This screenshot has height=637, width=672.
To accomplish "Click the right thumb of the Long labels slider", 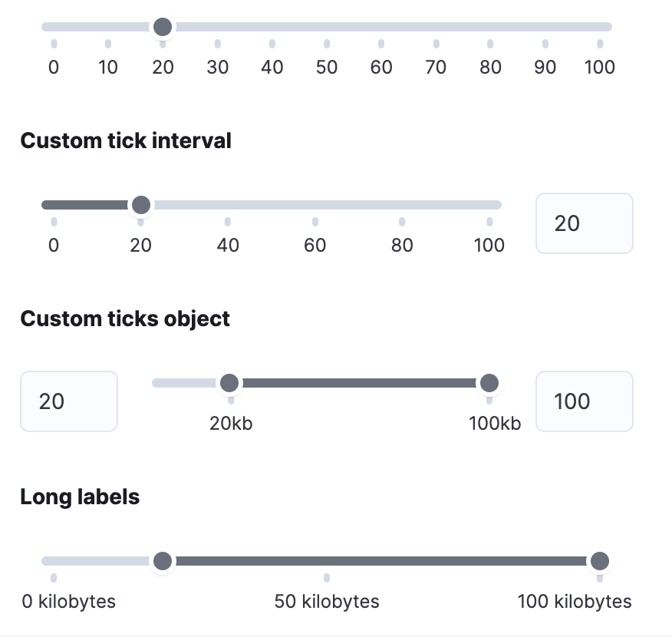I will pos(599,560).
